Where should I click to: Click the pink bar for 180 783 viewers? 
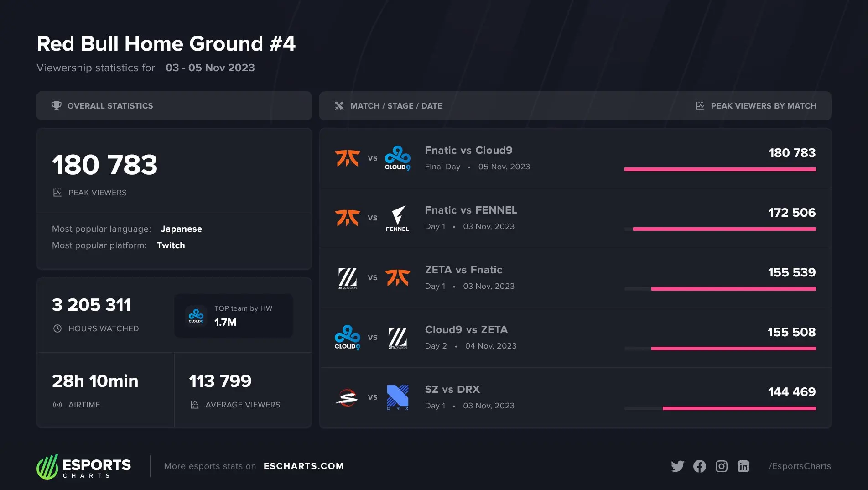point(720,169)
